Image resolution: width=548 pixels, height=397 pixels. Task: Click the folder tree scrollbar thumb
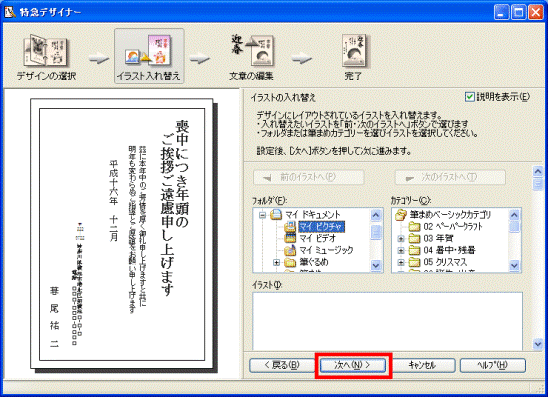[x=376, y=231]
